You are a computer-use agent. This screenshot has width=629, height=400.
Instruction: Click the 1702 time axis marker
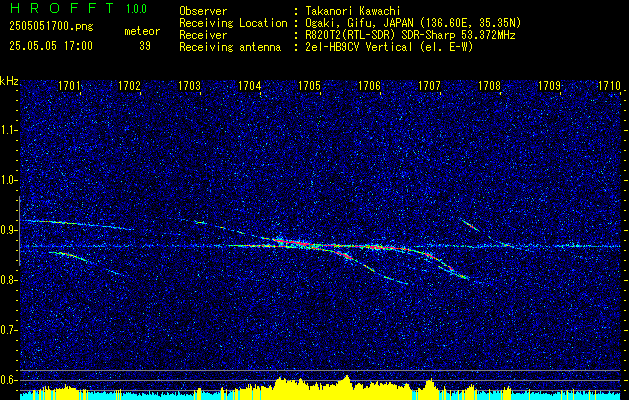point(129,86)
